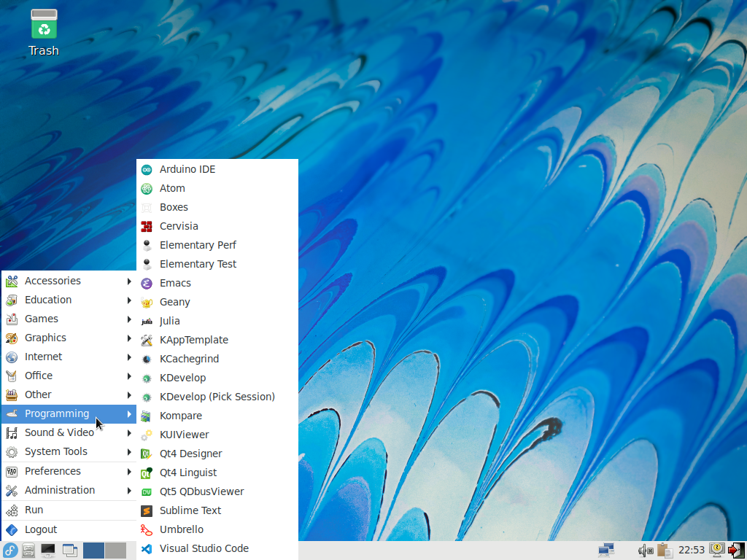The height and width of the screenshot is (560, 747).
Task: Expand the Accessories submenu arrow
Action: click(129, 281)
